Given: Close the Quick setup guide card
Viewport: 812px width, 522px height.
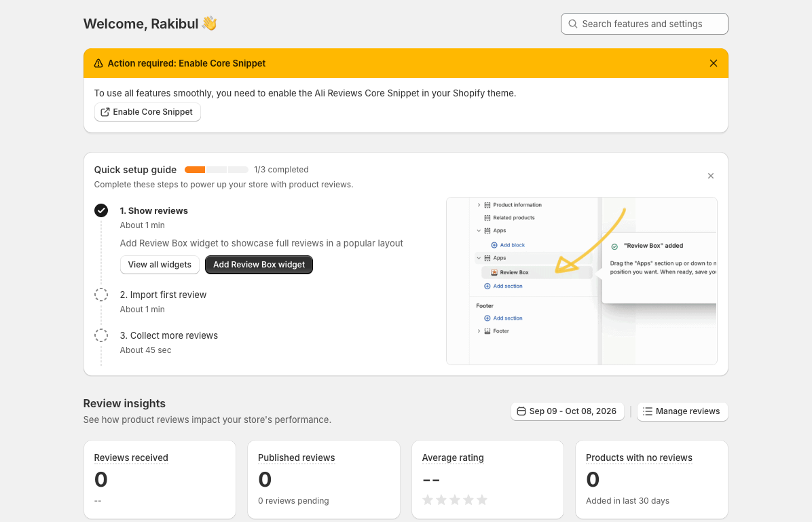Looking at the screenshot, I should [710, 176].
